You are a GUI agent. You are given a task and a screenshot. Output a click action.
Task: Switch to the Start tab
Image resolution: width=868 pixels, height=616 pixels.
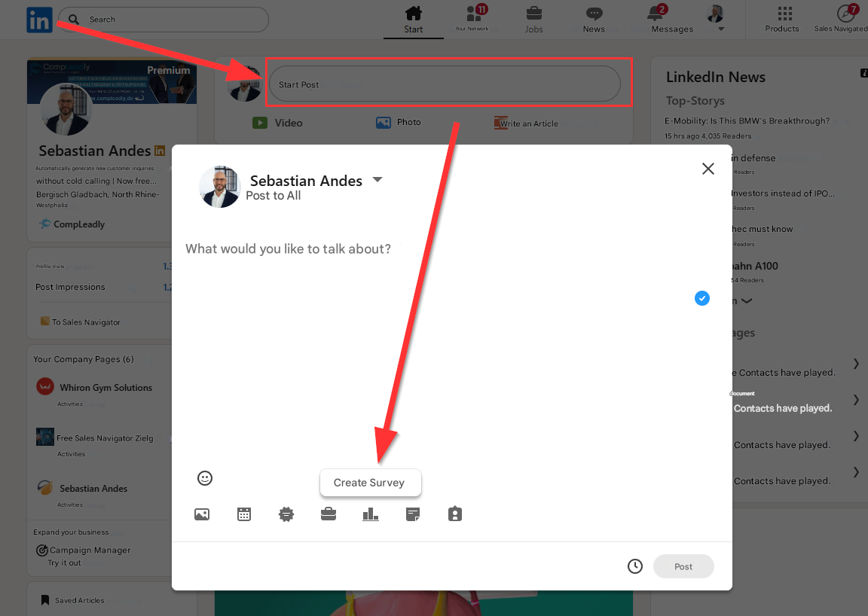click(x=413, y=20)
